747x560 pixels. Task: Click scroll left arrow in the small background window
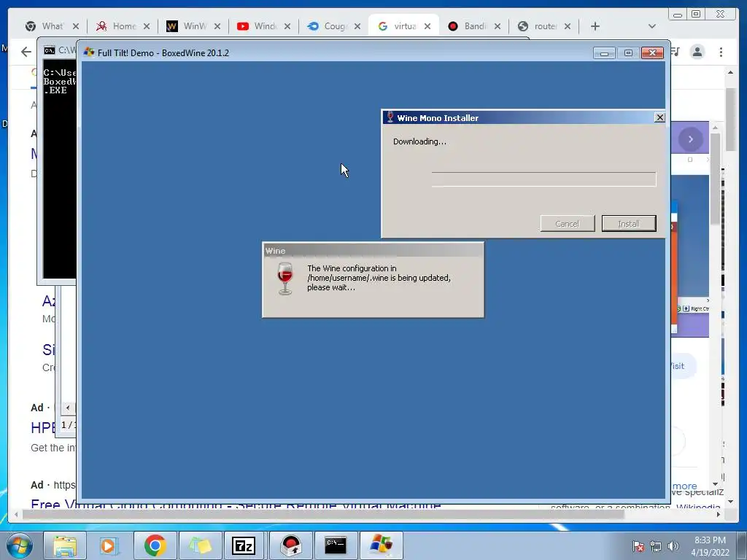click(68, 408)
